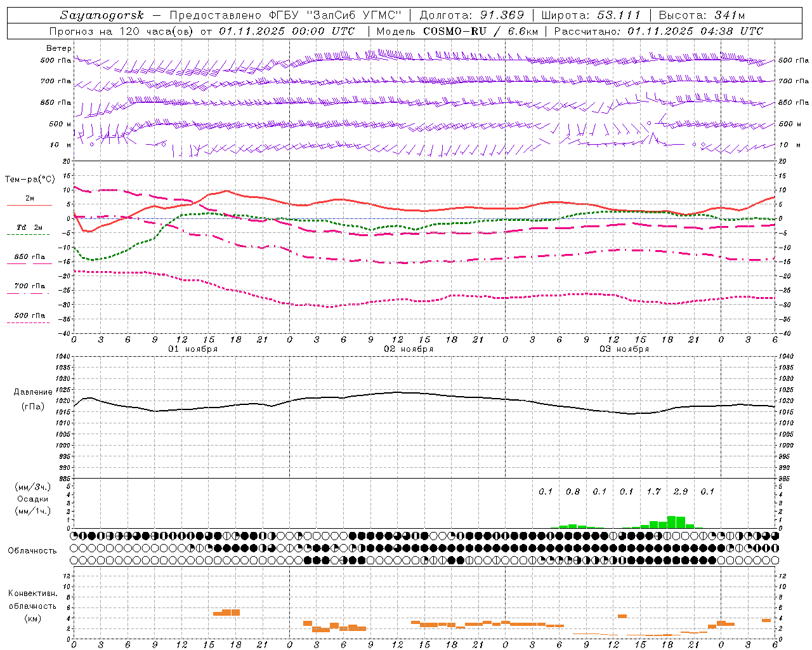Image resolution: width=812 pixels, height=650 pixels.
Task: Click the "Ветер" wind panel label
Action: 59,48
